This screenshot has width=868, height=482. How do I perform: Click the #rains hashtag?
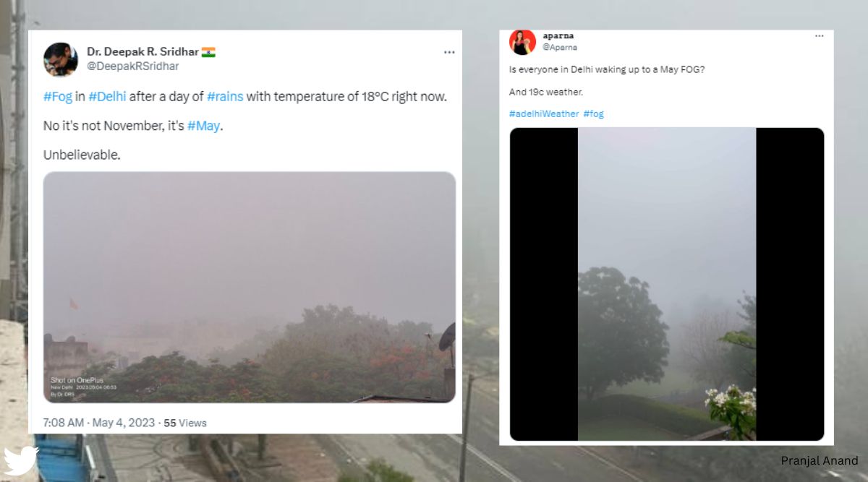226,95
